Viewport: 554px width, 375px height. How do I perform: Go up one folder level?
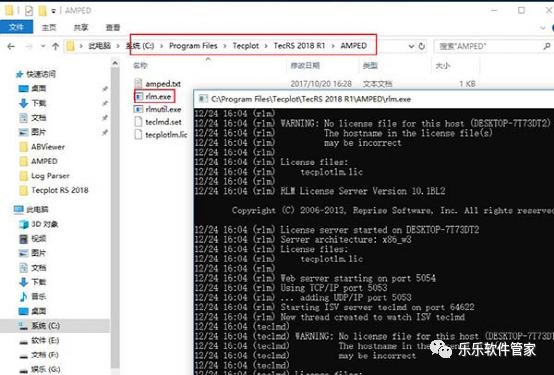pyautogui.click(x=55, y=46)
